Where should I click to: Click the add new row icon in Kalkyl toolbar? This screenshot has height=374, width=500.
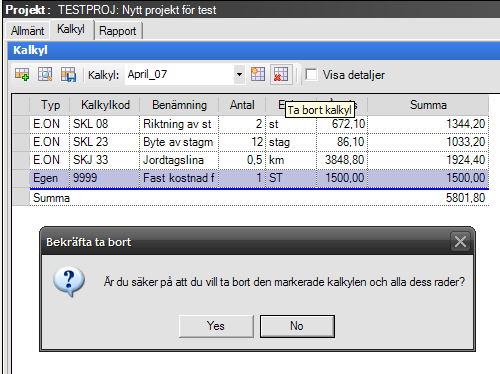[22, 74]
